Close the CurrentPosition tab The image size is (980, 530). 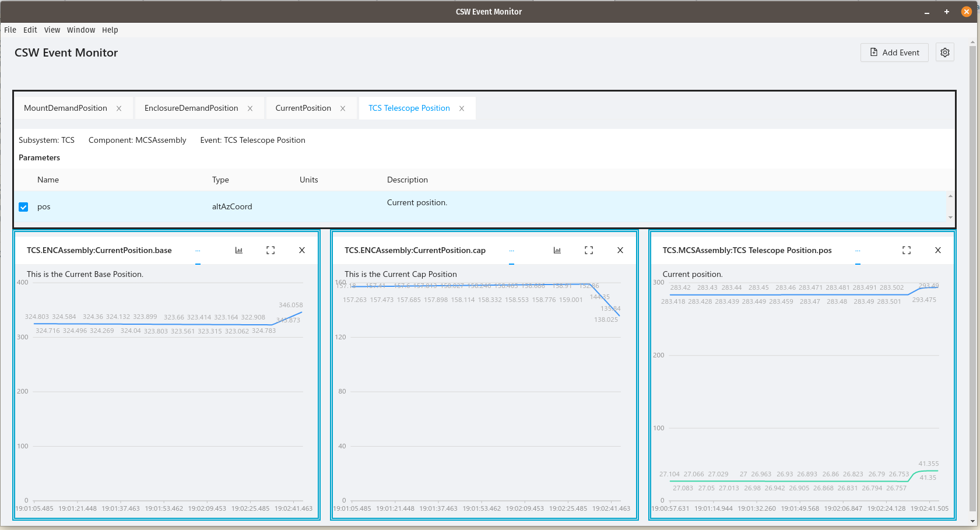pos(343,108)
